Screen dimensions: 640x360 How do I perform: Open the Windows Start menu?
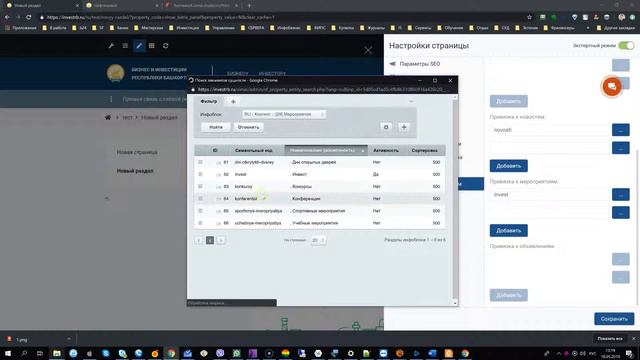8,353
